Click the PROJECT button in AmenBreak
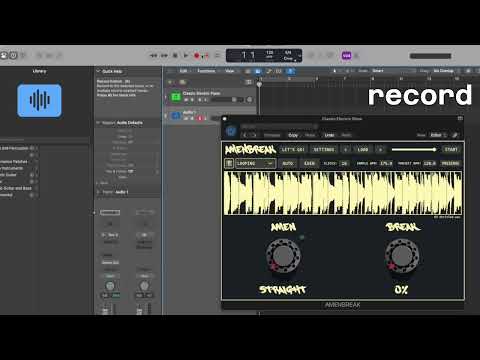Image resolution: width=480 pixels, height=360 pixels. [x=450, y=163]
